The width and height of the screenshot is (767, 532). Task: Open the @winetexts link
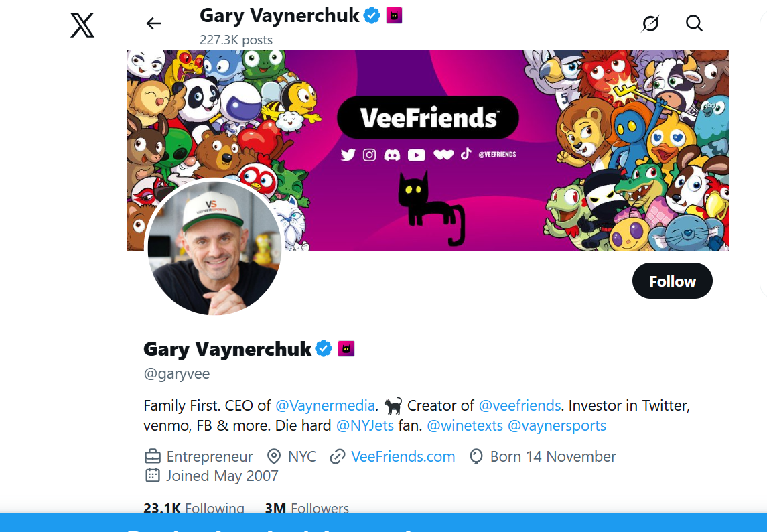coord(465,425)
